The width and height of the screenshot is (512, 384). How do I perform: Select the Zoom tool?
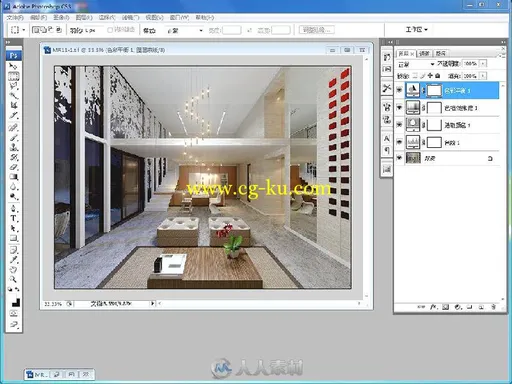click(13, 279)
